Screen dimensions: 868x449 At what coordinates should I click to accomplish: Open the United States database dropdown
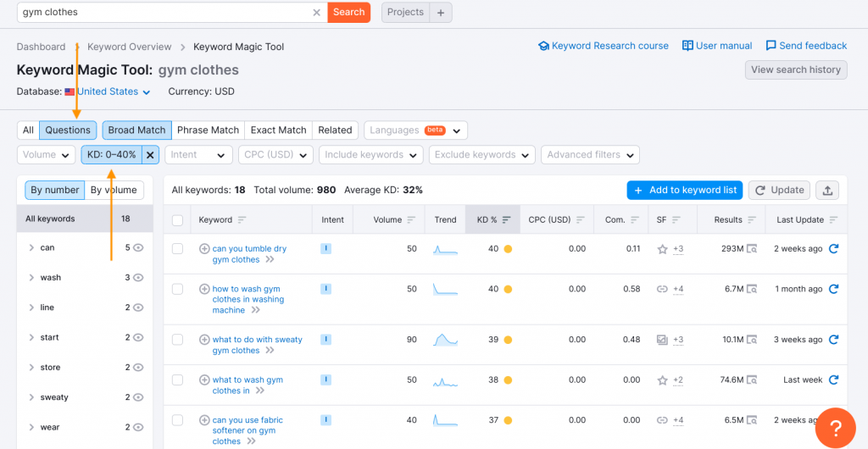pos(114,91)
